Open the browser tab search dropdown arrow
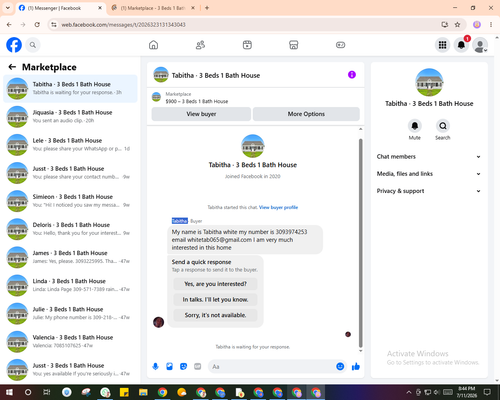Viewport: 500px width, 400px height. (x=8, y=8)
